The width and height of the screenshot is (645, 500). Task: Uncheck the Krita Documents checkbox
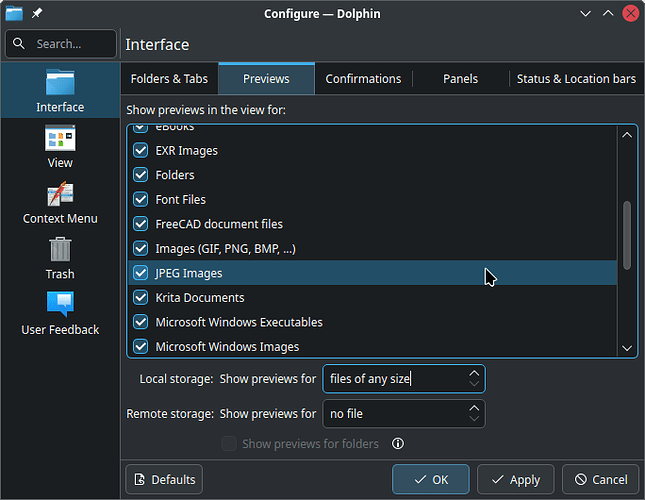pos(141,298)
